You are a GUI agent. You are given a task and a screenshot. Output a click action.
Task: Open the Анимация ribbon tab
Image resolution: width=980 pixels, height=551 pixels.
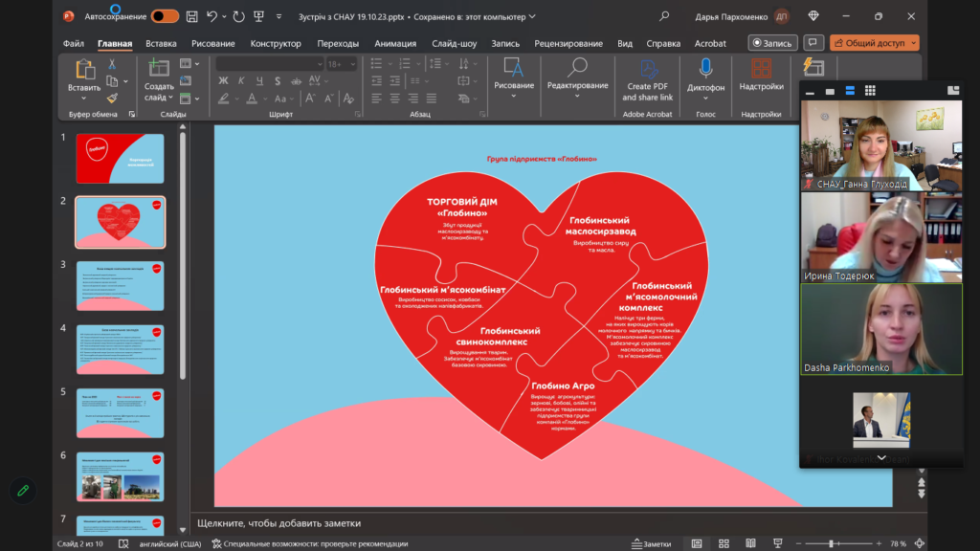395,43
